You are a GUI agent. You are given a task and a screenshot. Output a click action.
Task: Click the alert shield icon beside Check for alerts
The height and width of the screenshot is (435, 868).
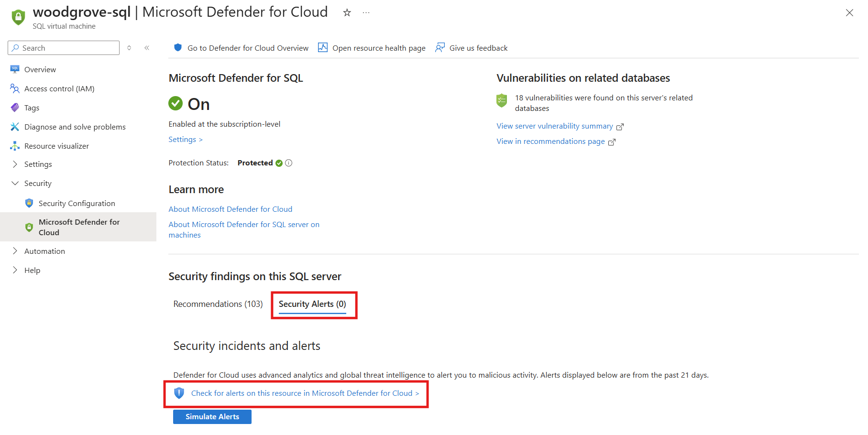pyautogui.click(x=179, y=393)
